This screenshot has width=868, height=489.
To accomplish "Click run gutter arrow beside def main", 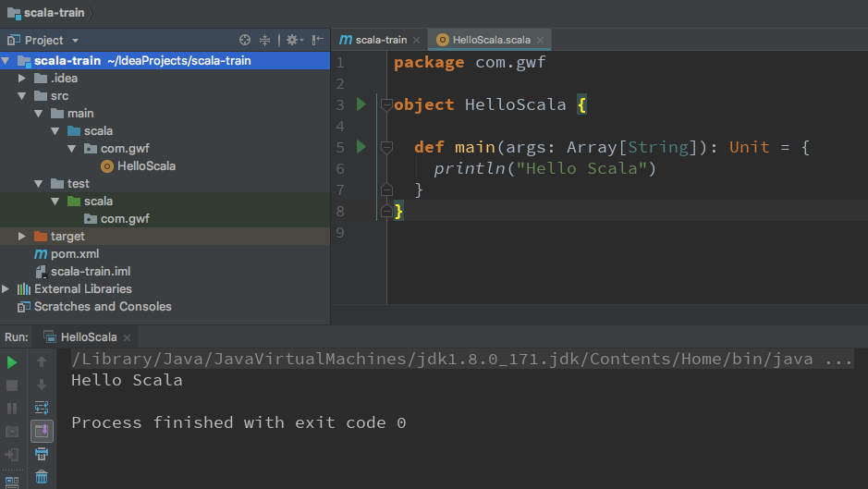I will (361, 147).
